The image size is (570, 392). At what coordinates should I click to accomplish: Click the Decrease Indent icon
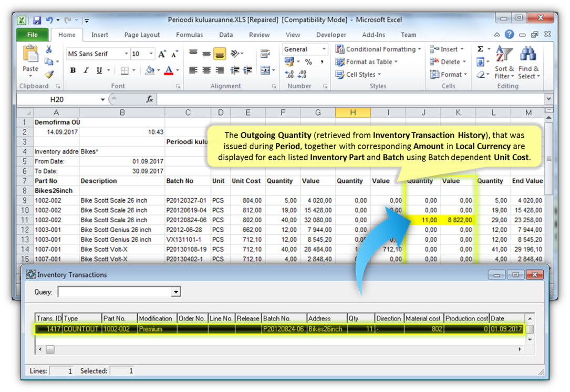click(235, 70)
